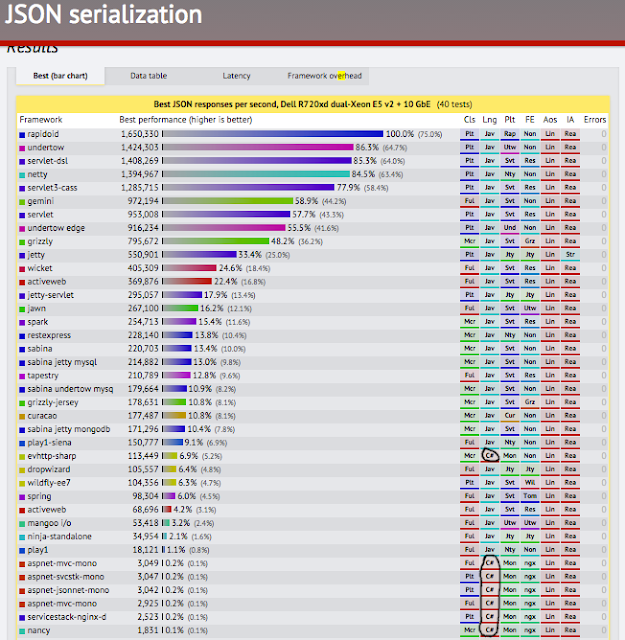Click the play1-siena framework name

(x=49, y=442)
